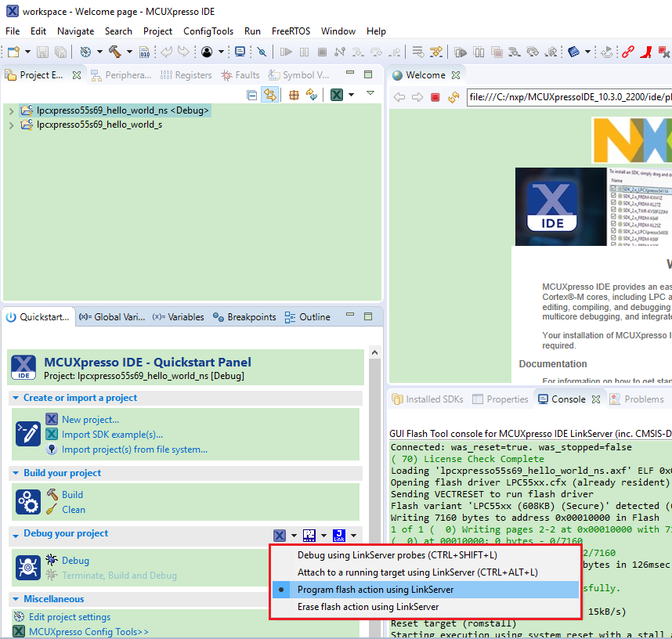Collapse the Build your project section
The height and width of the screenshot is (639, 672).
pos(16,473)
